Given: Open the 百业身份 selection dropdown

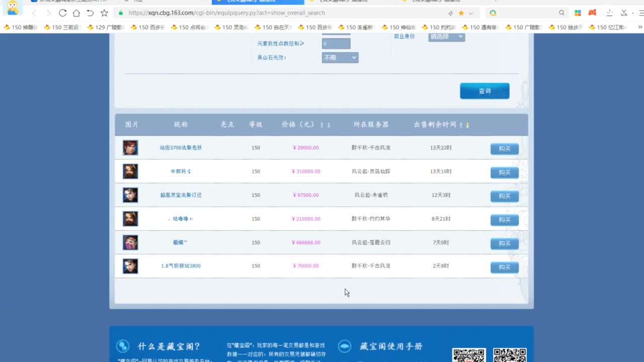Looking at the screenshot, I should click(x=446, y=37).
